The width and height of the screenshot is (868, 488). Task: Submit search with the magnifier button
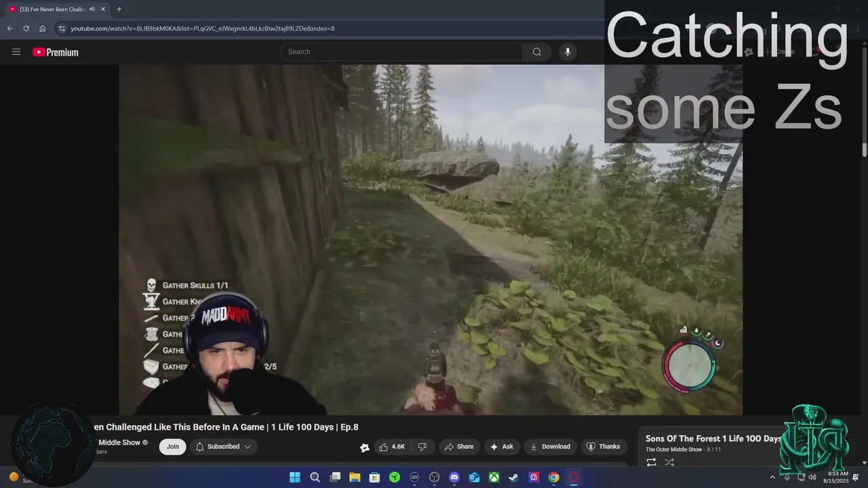537,52
